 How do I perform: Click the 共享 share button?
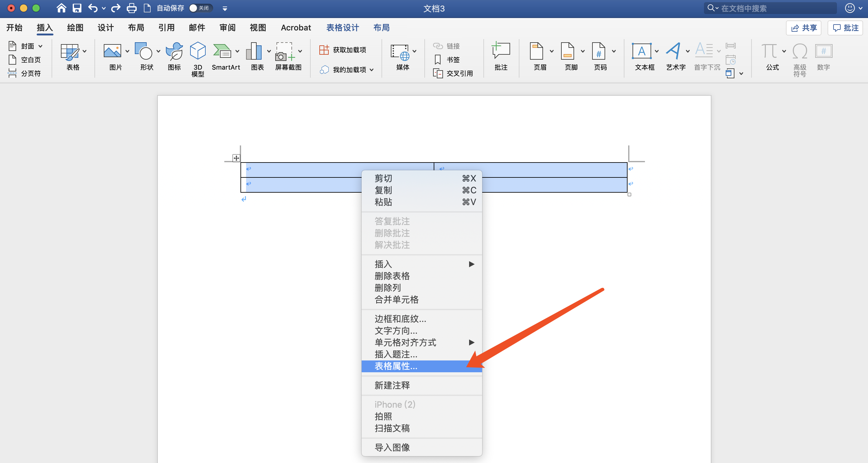click(803, 28)
